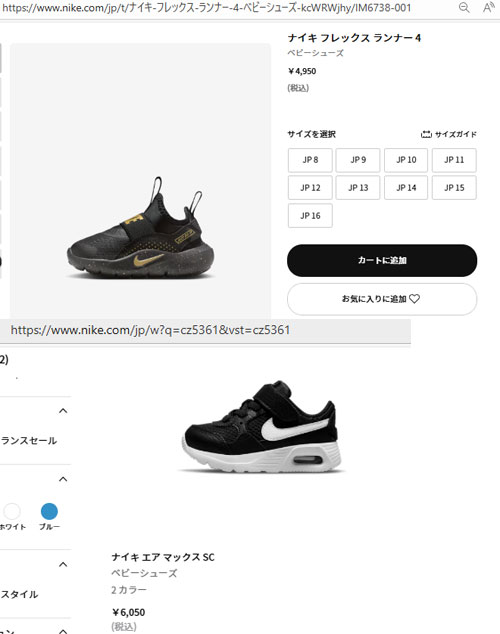Open the read aloud icon

click(489, 8)
